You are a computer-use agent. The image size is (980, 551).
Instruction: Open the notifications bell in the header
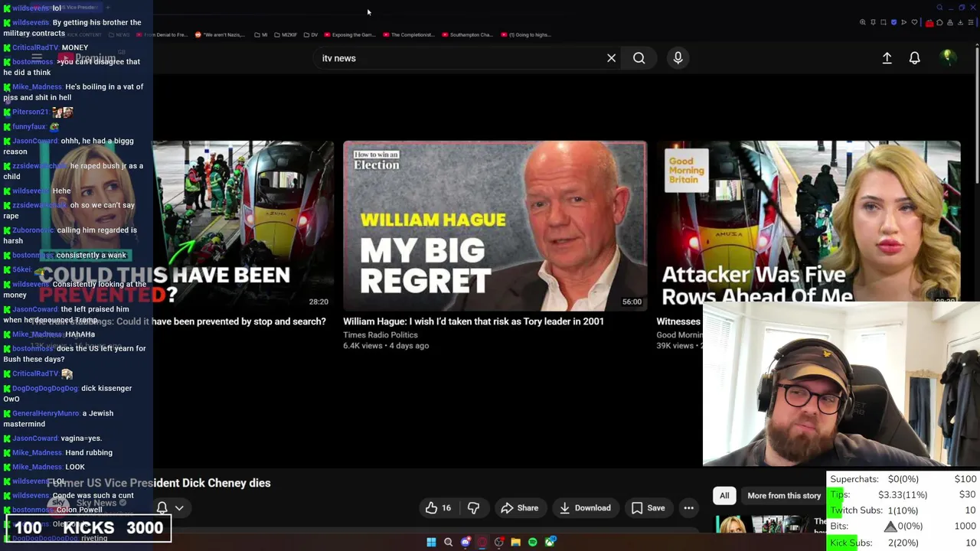coord(914,58)
